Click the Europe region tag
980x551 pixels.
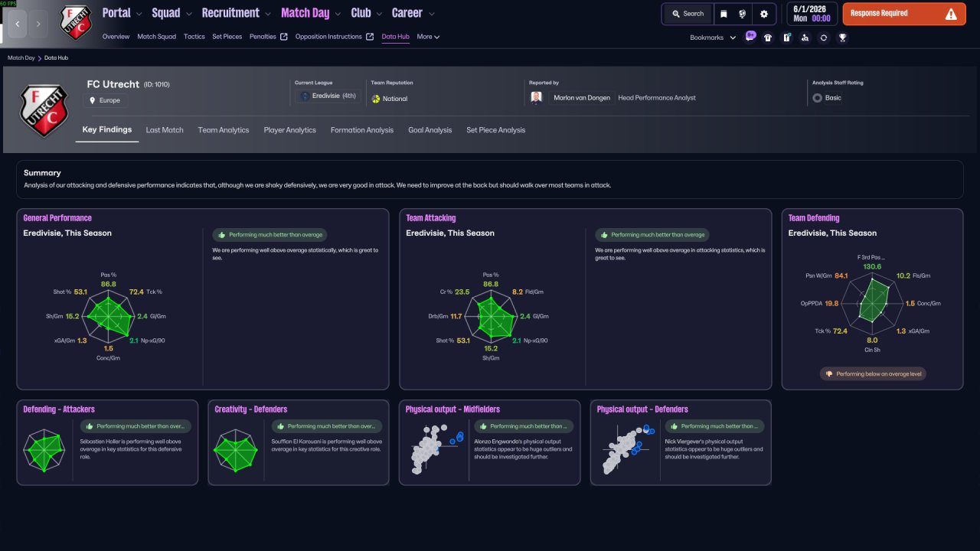pyautogui.click(x=105, y=100)
